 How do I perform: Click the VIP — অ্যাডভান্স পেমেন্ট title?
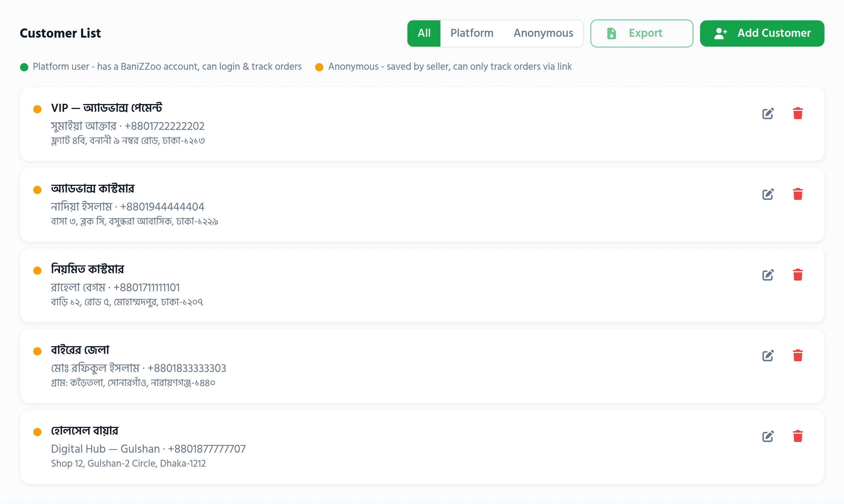click(106, 108)
